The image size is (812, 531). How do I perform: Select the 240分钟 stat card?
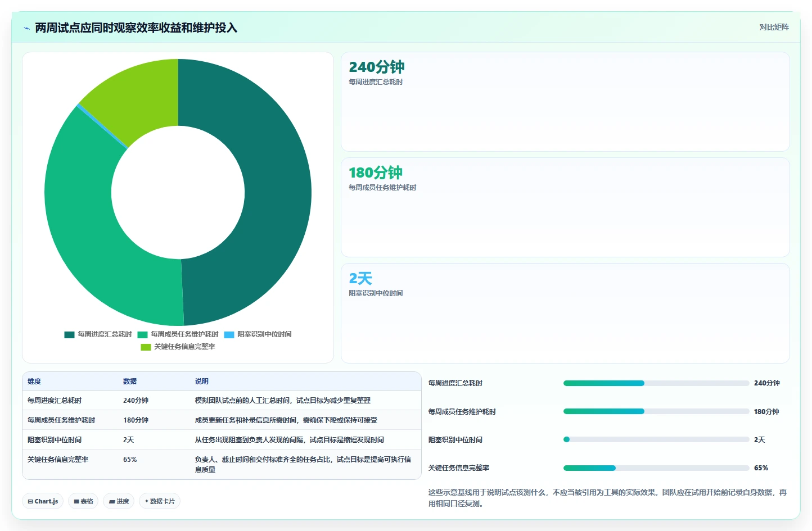565,102
